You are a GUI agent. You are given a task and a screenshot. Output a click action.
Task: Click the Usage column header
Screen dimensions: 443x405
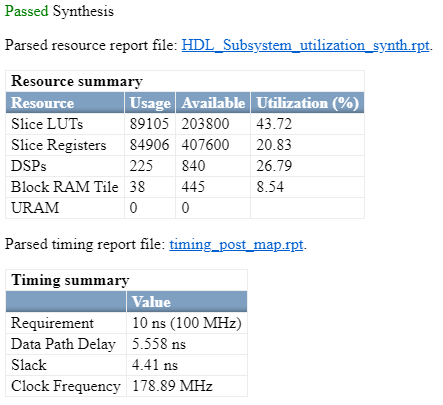(x=150, y=103)
